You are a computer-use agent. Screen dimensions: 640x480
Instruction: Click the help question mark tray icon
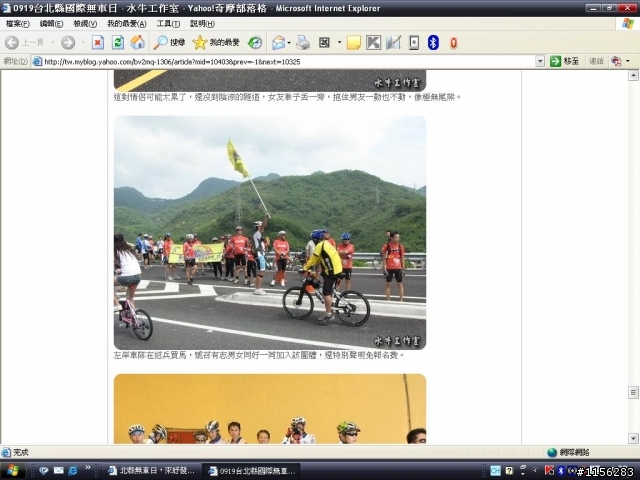(x=509, y=471)
